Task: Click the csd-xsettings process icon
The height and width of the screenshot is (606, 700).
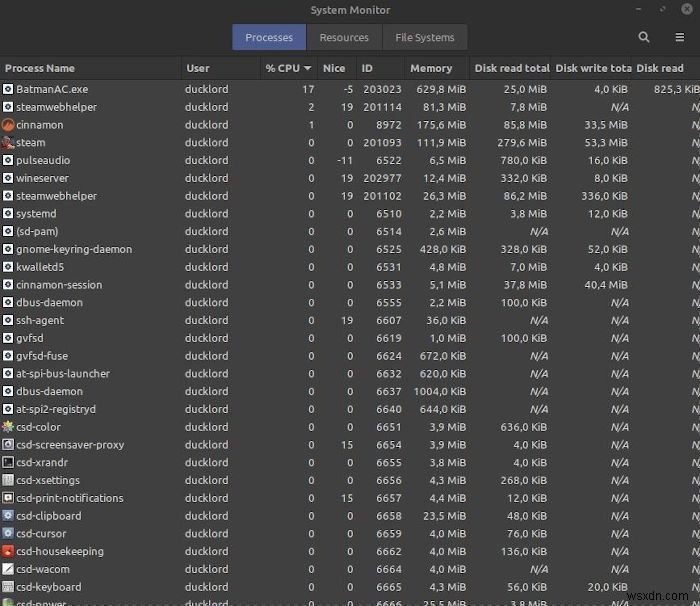Action: 8,480
